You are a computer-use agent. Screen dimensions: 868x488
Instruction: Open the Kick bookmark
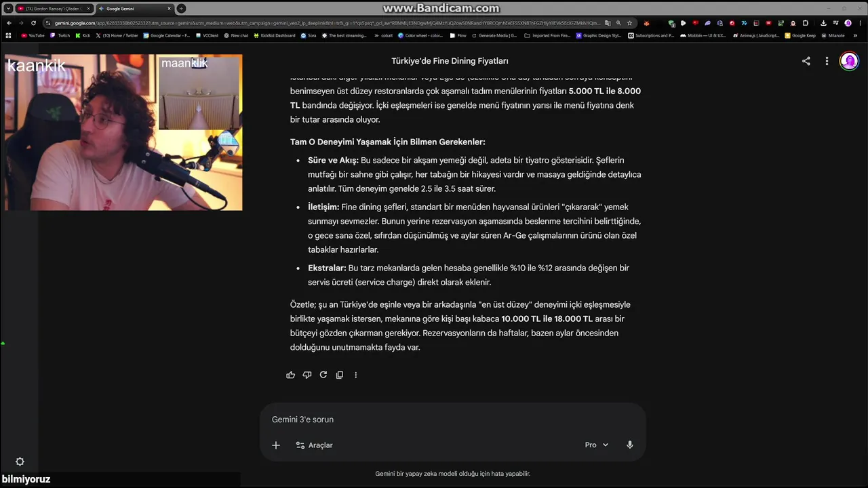pyautogui.click(x=83, y=35)
